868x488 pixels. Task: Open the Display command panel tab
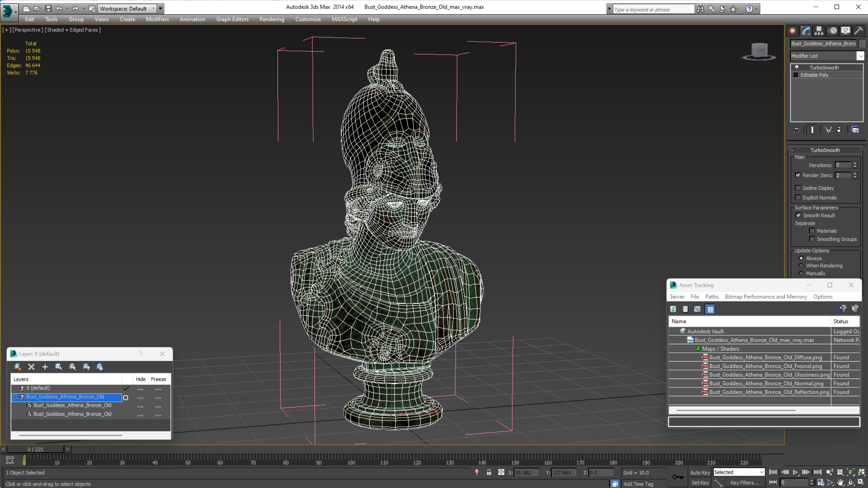(x=845, y=31)
